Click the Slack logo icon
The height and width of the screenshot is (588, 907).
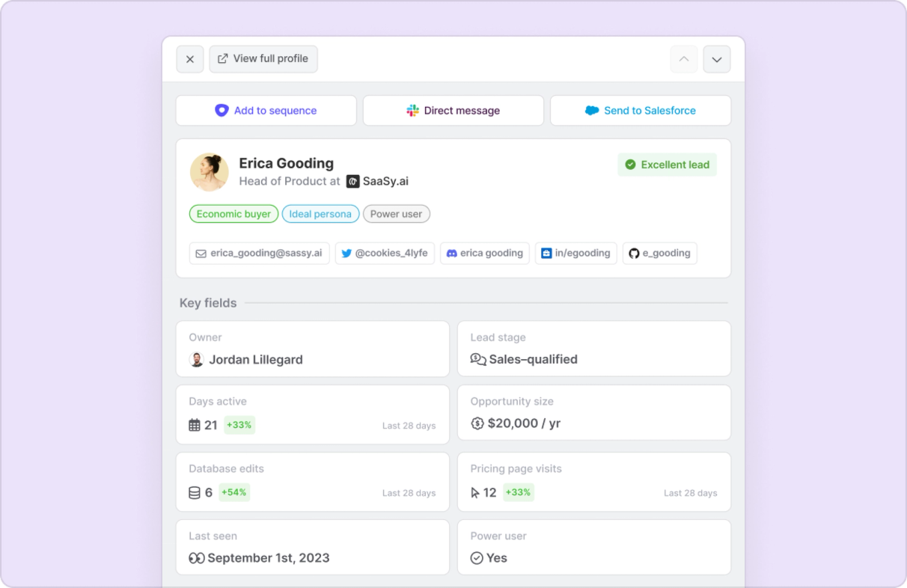(413, 111)
